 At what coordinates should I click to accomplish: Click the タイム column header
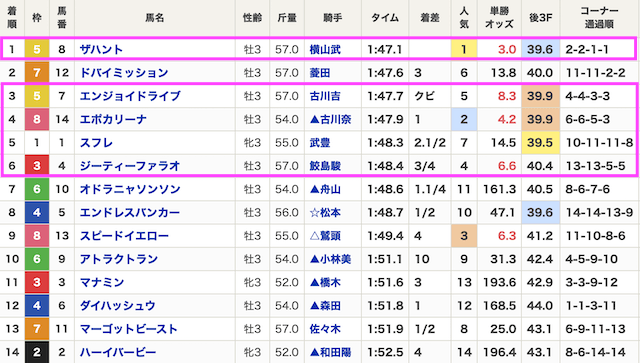point(385,18)
